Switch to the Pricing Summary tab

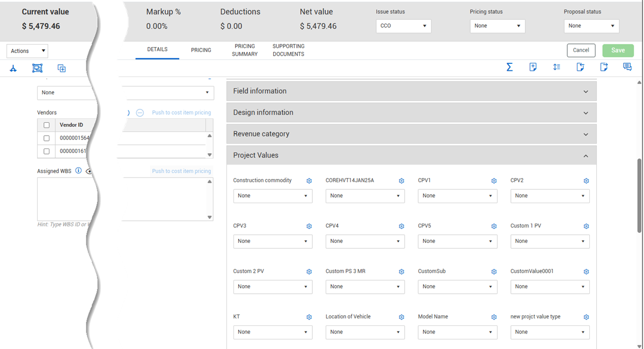point(245,50)
